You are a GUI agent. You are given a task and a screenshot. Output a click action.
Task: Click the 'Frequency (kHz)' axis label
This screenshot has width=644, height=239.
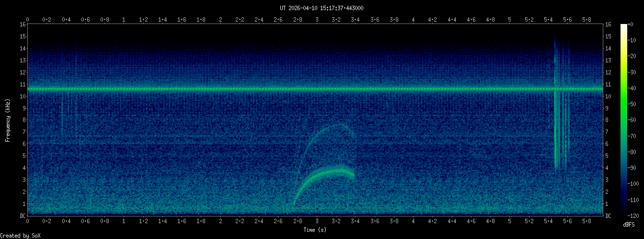point(8,119)
